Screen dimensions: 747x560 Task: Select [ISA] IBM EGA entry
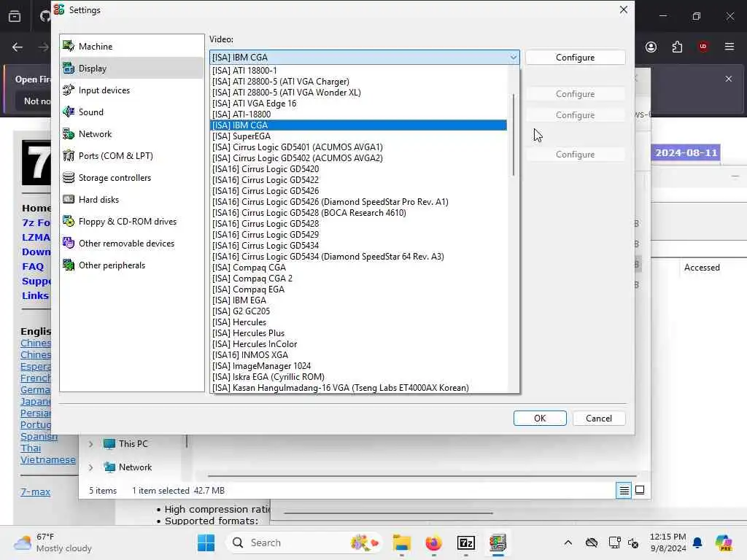point(358,300)
